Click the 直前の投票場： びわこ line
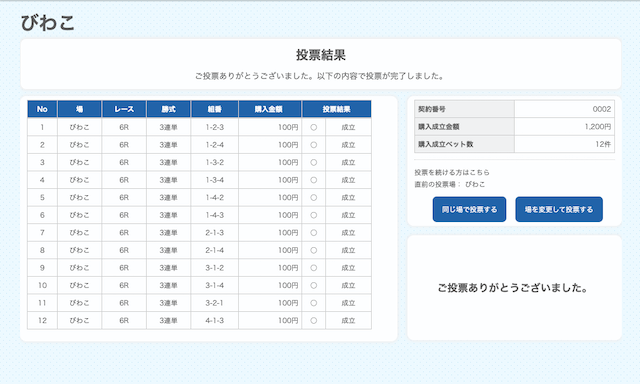Image resolution: width=640 pixels, height=384 pixels. click(x=450, y=184)
